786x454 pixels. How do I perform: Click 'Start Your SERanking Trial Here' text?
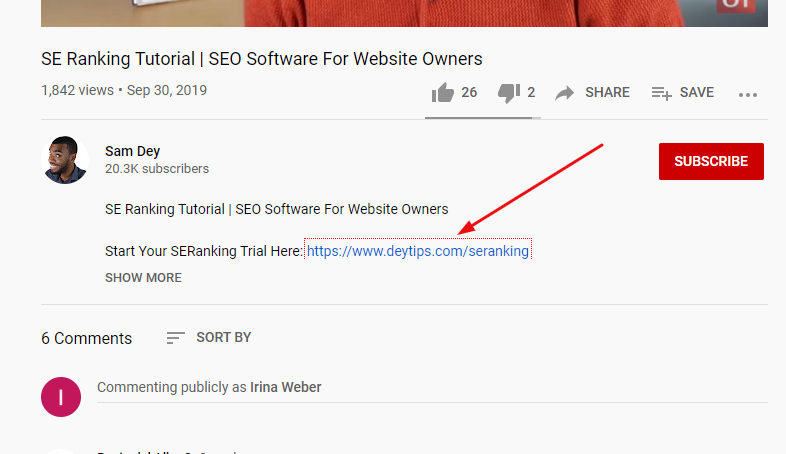tap(204, 251)
